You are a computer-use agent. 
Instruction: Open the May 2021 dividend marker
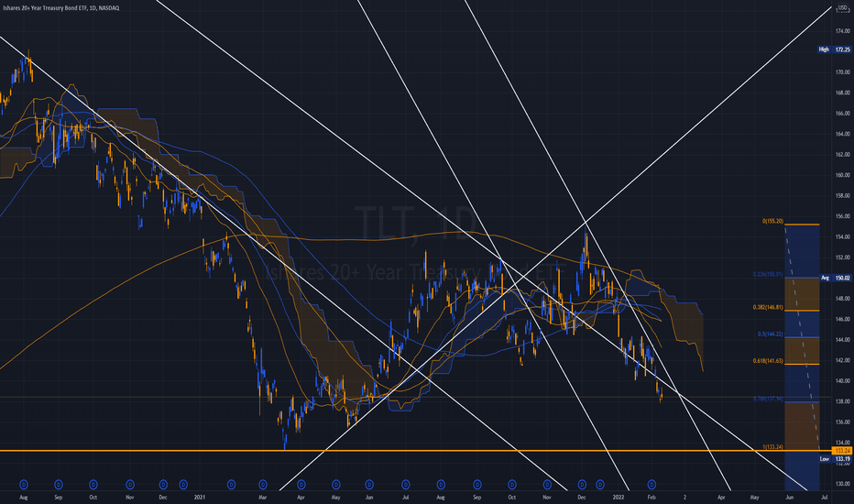tap(336, 484)
